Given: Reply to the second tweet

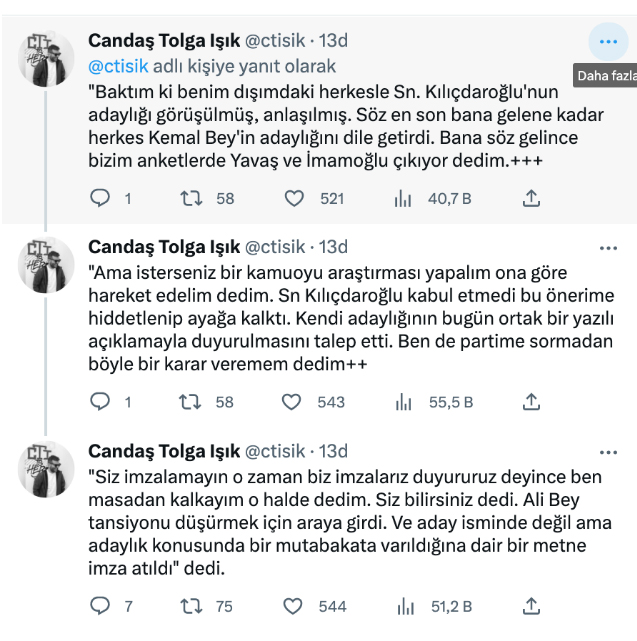Looking at the screenshot, I should (99, 402).
